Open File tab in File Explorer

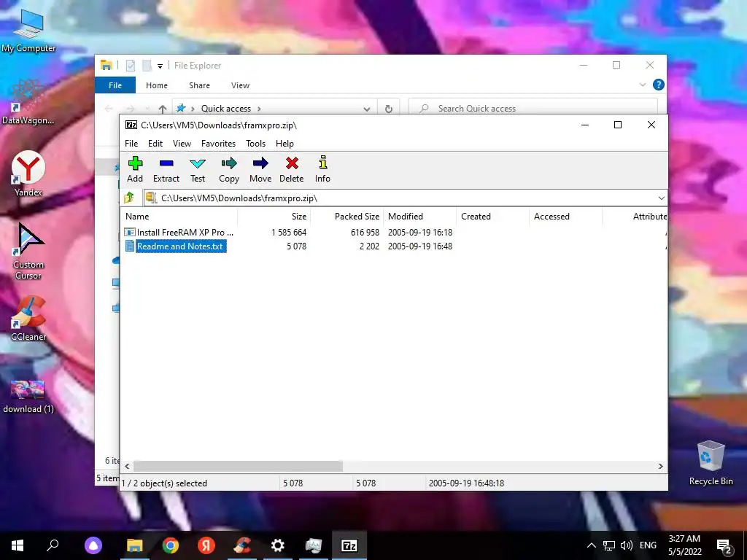pos(115,85)
